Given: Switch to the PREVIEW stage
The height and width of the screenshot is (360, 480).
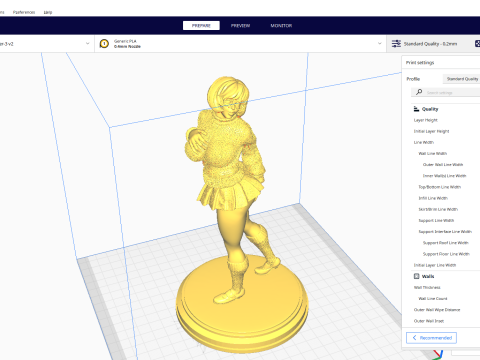Looking at the screenshot, I should 240,26.
